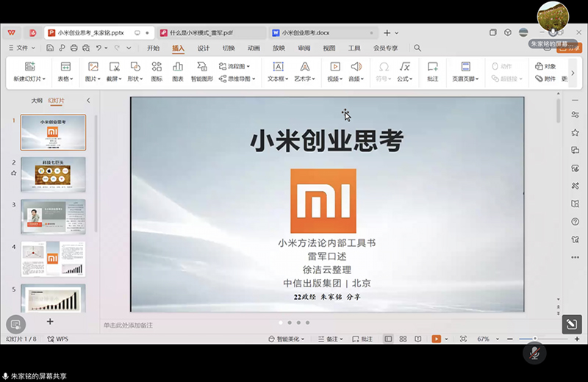Switch to 大纲 outline panel view
This screenshot has height=382, width=588.
pyautogui.click(x=37, y=101)
